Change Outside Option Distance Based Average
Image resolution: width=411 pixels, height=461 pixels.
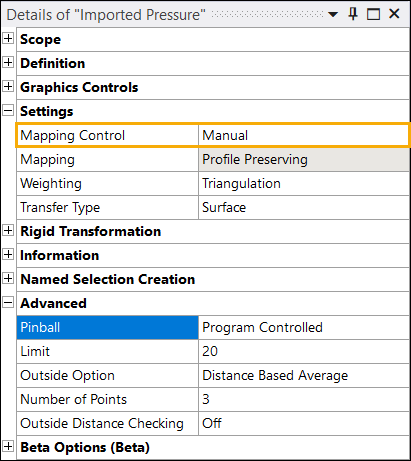tap(304, 376)
